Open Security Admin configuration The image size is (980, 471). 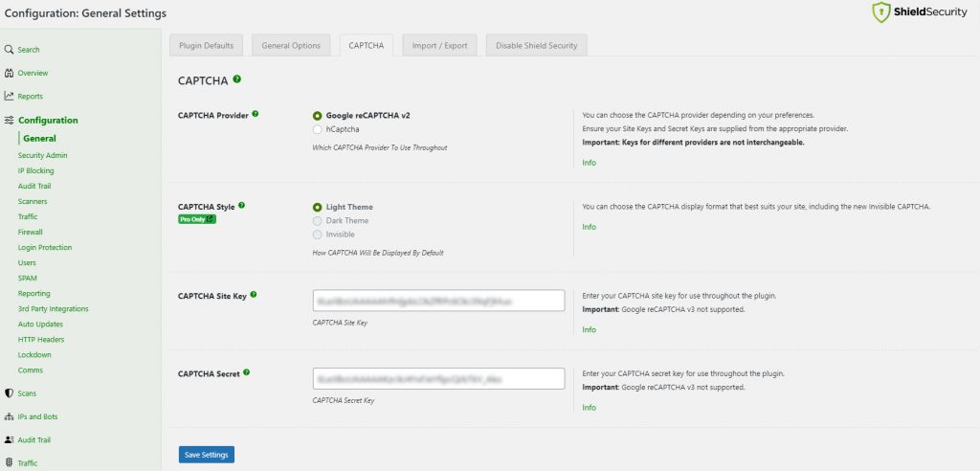point(42,155)
